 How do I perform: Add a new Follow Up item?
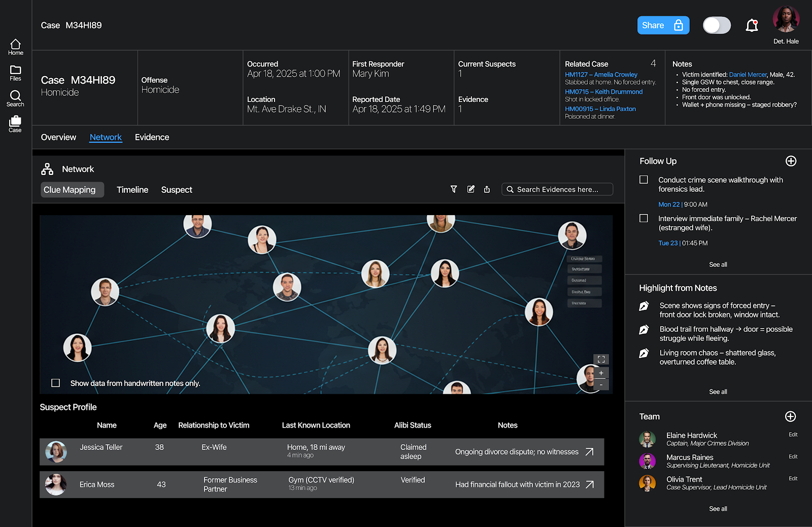[x=791, y=161]
